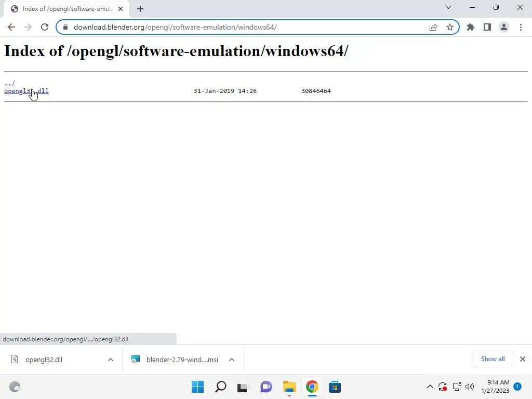
Task: View site info via the lock icon
Action: pyautogui.click(x=65, y=27)
